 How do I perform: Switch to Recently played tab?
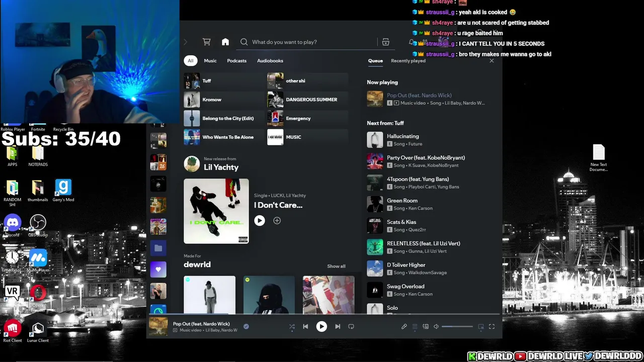click(x=408, y=61)
